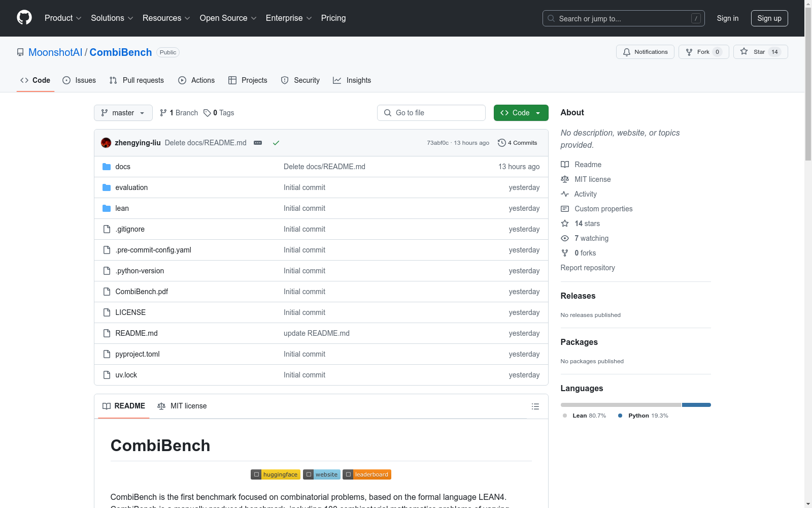Switch to the Projects tab

coord(248,80)
